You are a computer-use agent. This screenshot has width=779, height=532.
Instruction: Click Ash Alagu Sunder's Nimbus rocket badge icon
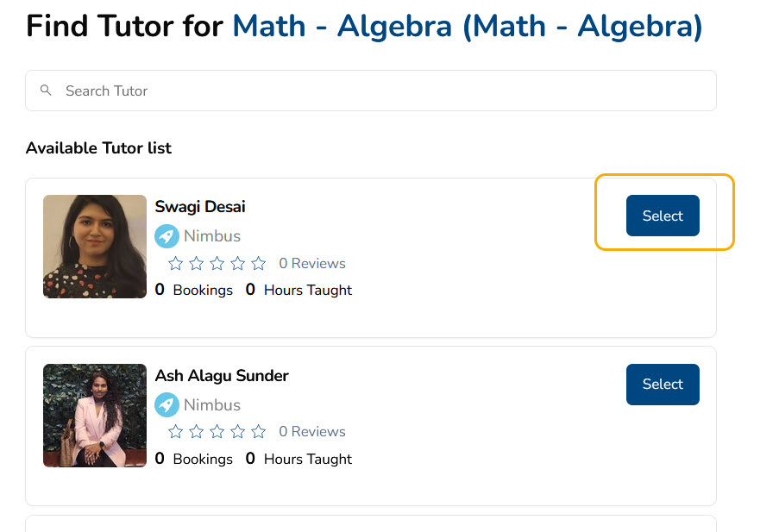pyautogui.click(x=166, y=405)
